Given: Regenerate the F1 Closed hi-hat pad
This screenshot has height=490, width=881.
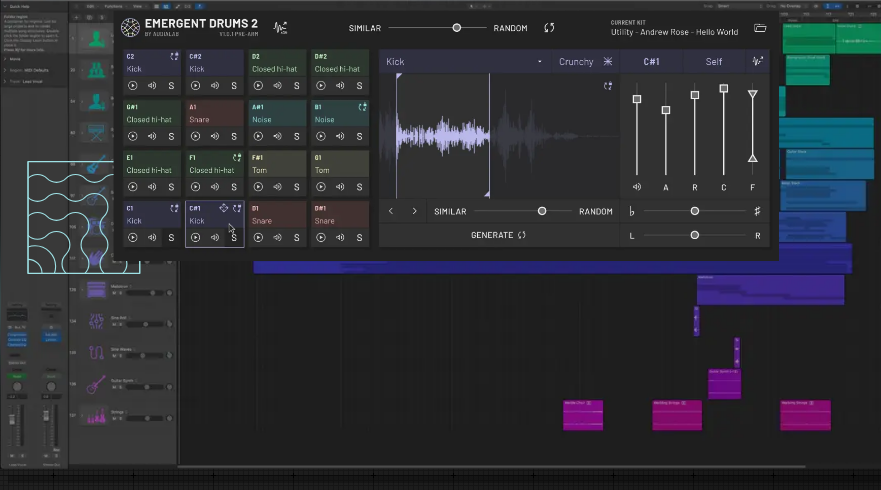Looking at the screenshot, I should pyautogui.click(x=237, y=157).
